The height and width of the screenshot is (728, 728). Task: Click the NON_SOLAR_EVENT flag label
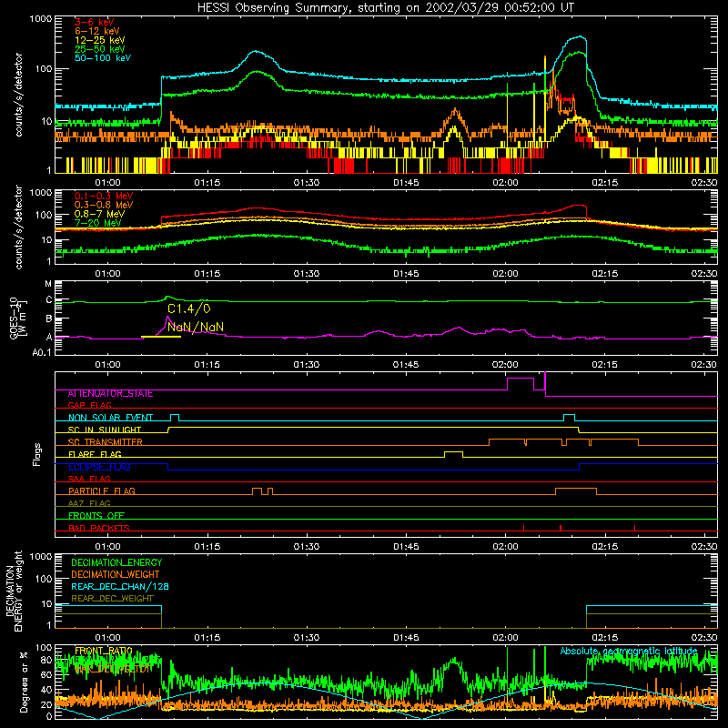pos(110,418)
